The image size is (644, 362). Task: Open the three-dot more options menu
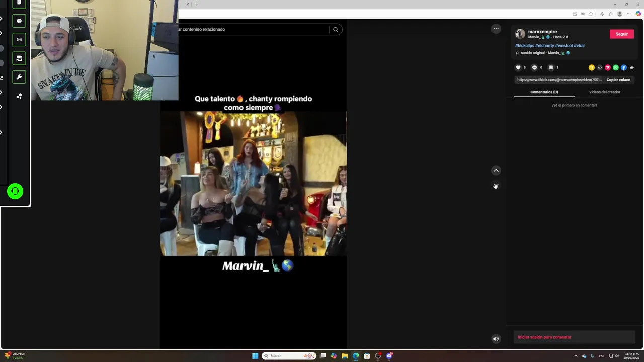(x=496, y=29)
